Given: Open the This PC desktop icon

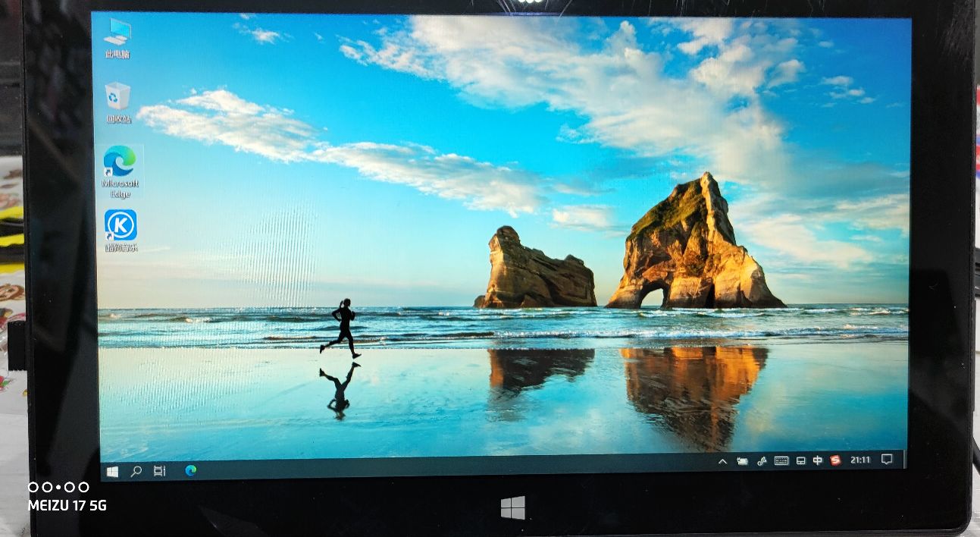Looking at the screenshot, I should [x=117, y=38].
